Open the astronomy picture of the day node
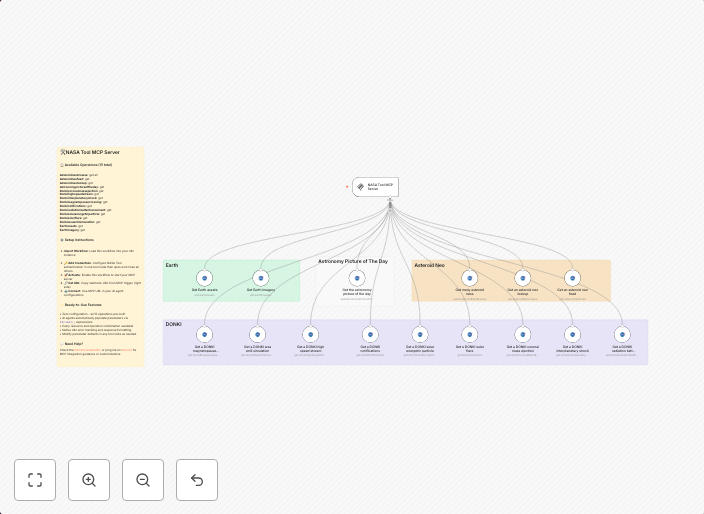This screenshot has width=704, height=514. pos(357,278)
